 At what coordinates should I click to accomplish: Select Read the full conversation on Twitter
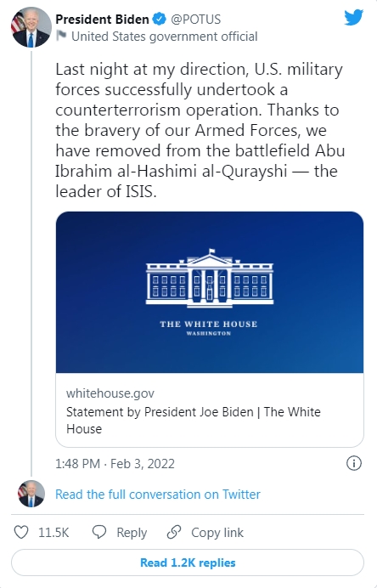click(x=158, y=495)
